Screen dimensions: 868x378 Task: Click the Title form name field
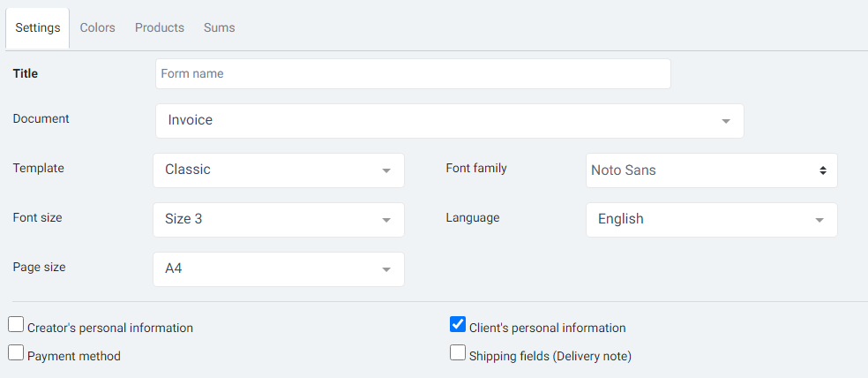tap(413, 74)
